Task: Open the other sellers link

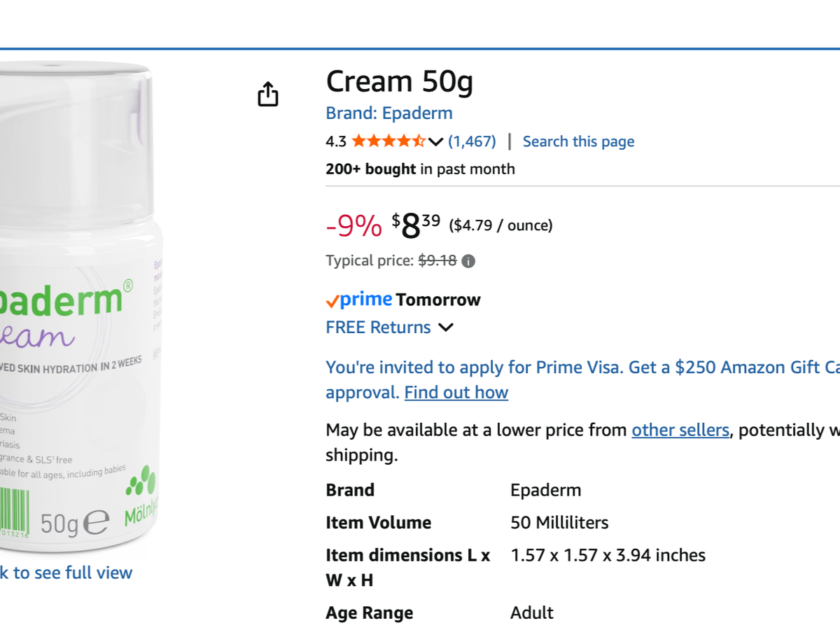Action: click(680, 430)
